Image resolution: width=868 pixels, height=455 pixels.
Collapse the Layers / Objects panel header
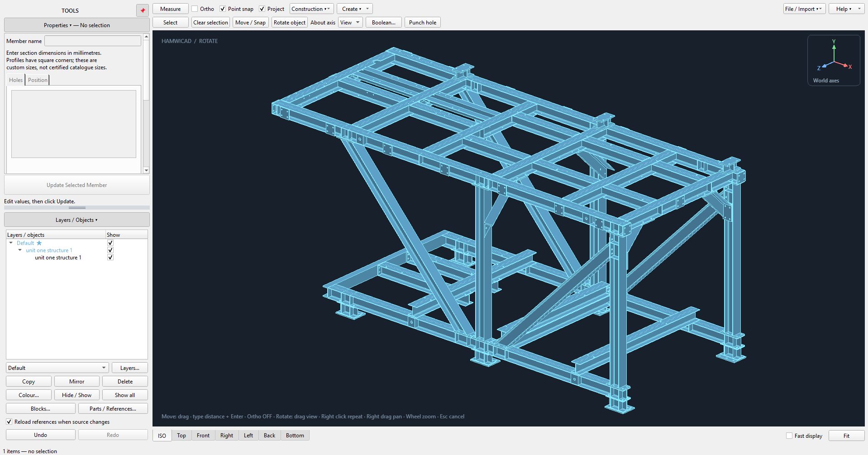[x=77, y=220]
